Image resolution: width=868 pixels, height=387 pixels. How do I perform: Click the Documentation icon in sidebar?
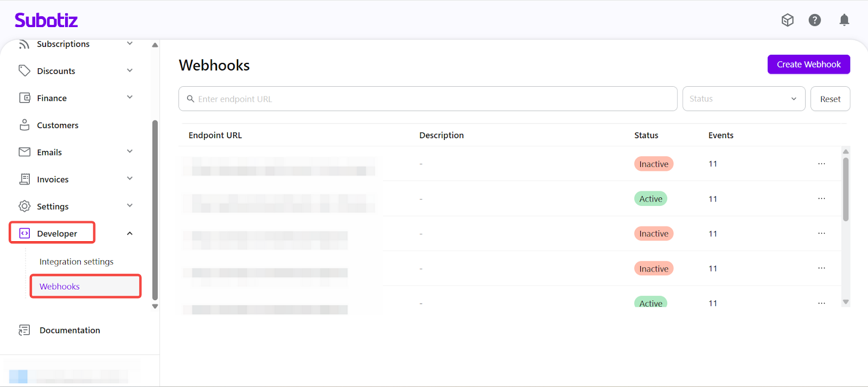(x=24, y=330)
